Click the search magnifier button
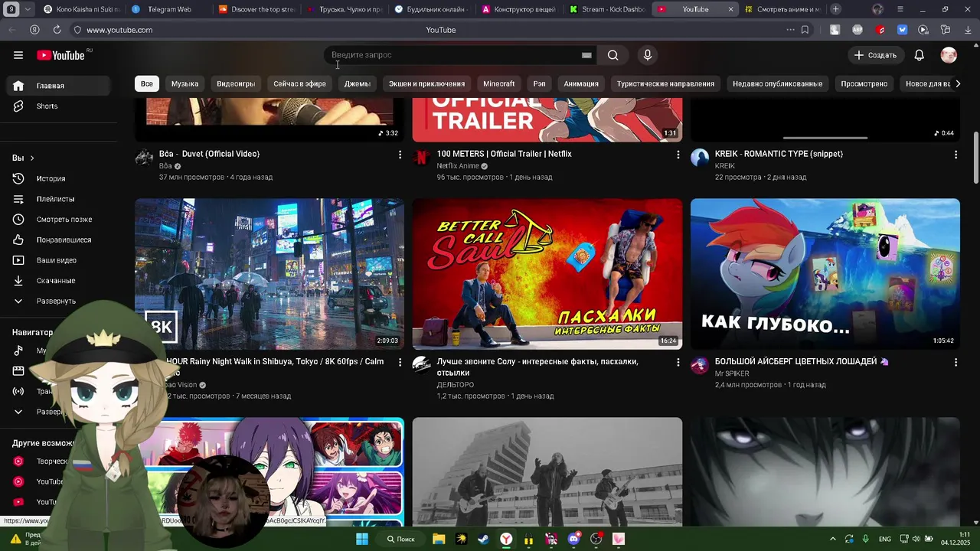The width and height of the screenshot is (980, 551). 612,55
